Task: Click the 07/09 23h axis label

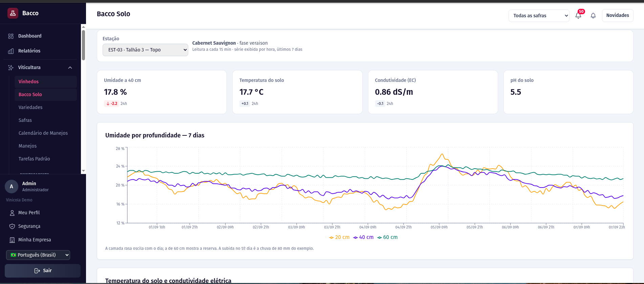Action: tap(617, 227)
